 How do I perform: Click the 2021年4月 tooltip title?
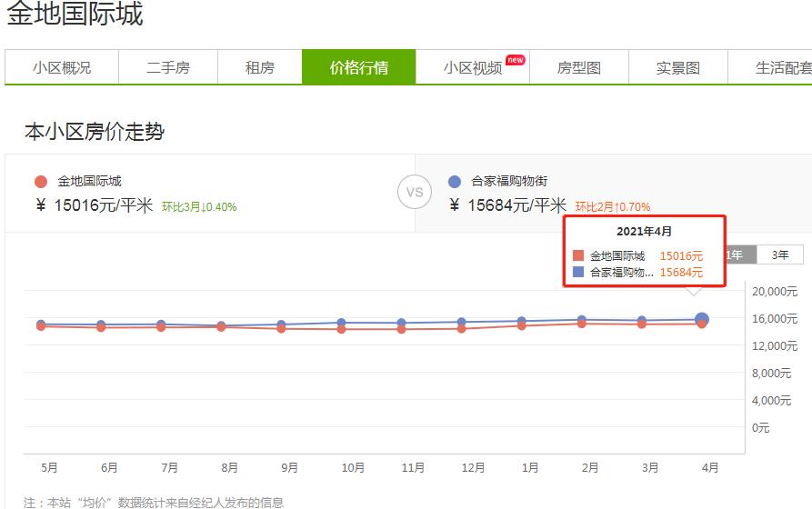(644, 232)
